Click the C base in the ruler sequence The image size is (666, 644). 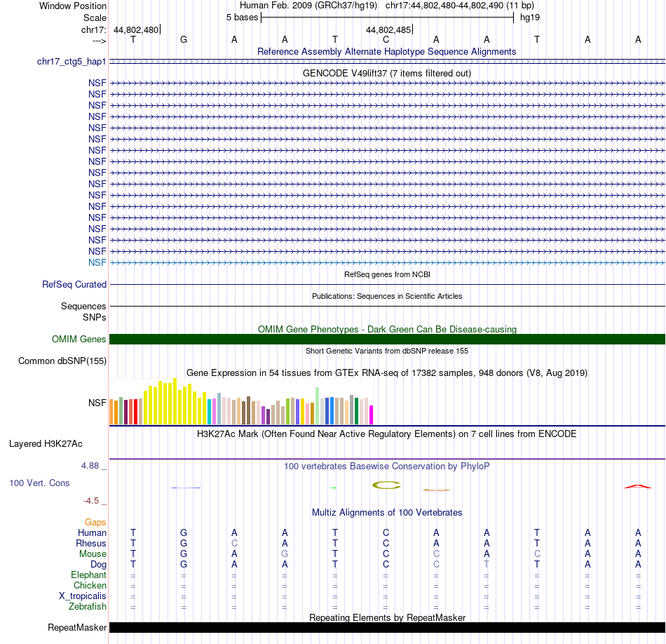click(x=386, y=39)
